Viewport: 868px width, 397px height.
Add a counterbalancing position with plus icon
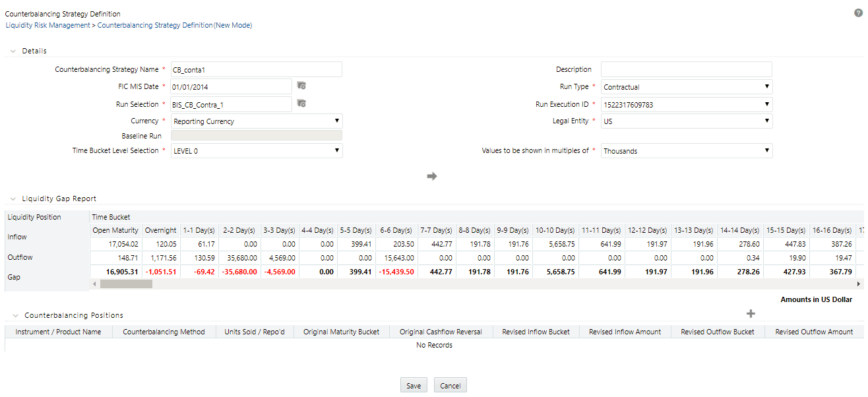coord(750,314)
